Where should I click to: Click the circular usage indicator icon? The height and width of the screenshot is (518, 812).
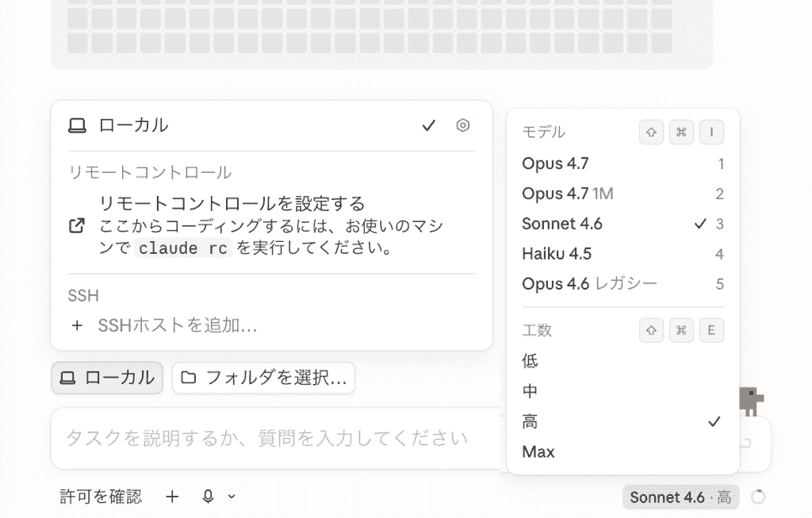[757, 497]
